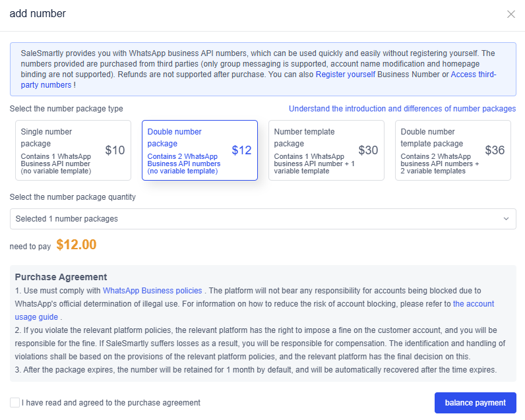
Task: Close the add number dialog
Action: tap(510, 15)
